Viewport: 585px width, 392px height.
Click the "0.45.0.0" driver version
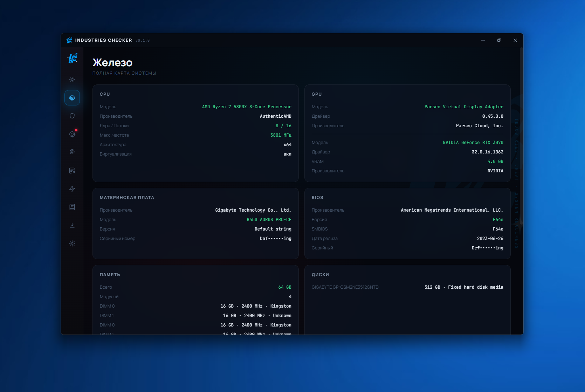coord(493,116)
